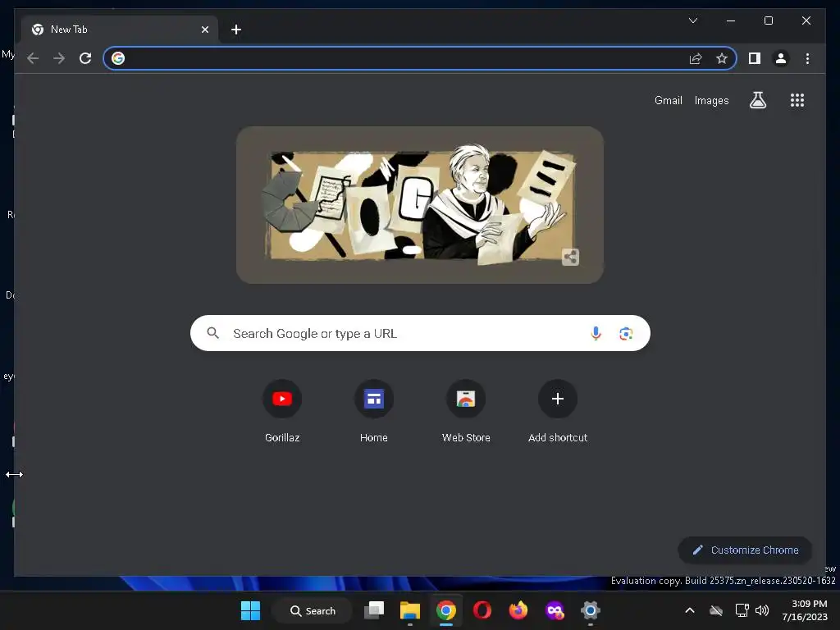840x630 pixels.
Task: Go back with the browser back arrow
Action: click(x=33, y=58)
